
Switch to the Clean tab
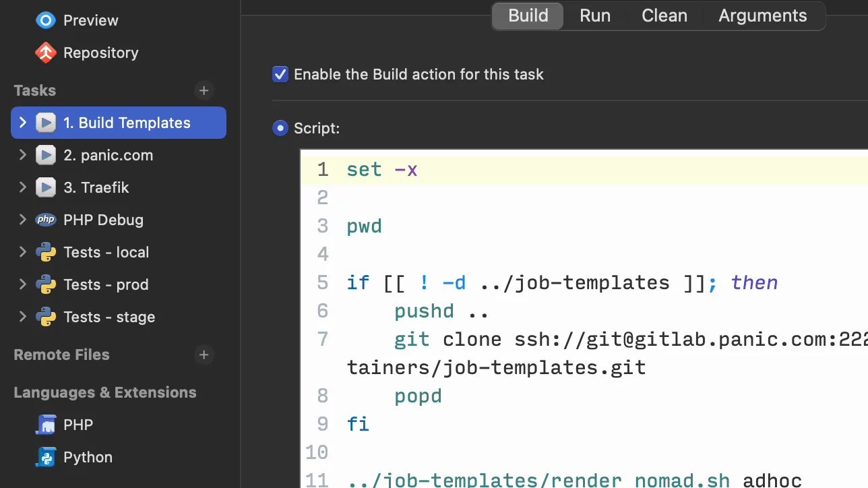click(x=664, y=16)
